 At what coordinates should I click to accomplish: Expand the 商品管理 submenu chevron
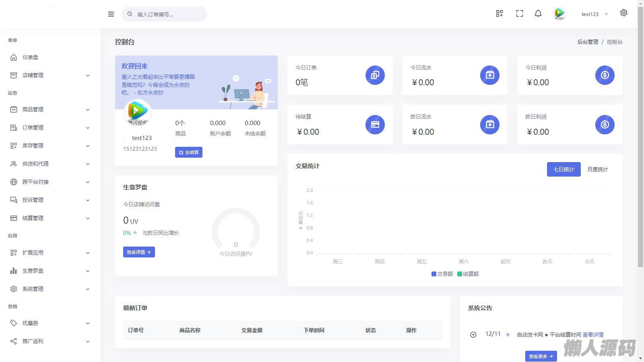tap(88, 110)
